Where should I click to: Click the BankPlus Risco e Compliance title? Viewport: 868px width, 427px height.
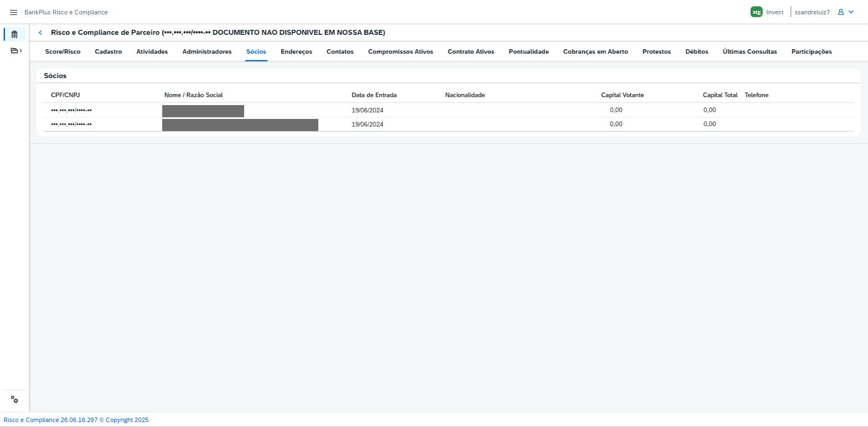pos(66,12)
